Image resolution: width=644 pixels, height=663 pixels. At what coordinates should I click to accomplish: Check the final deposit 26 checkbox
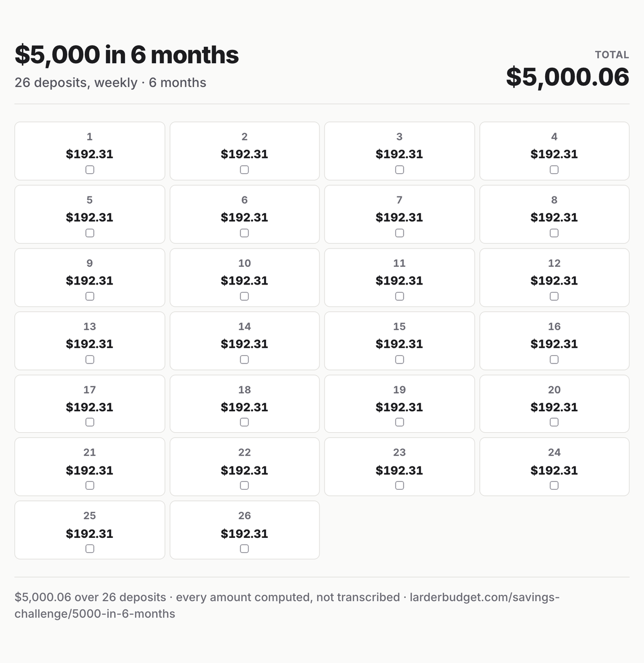244,549
